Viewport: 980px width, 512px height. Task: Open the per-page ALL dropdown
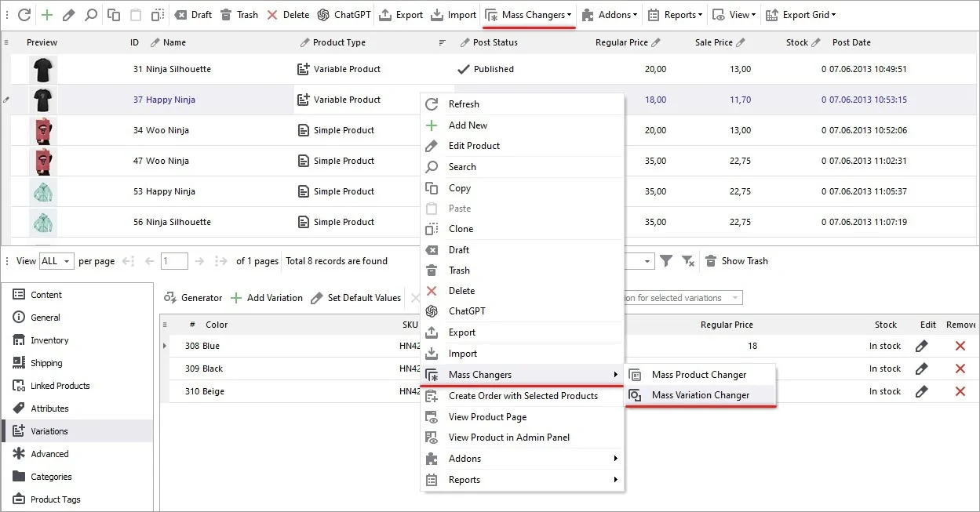click(57, 261)
